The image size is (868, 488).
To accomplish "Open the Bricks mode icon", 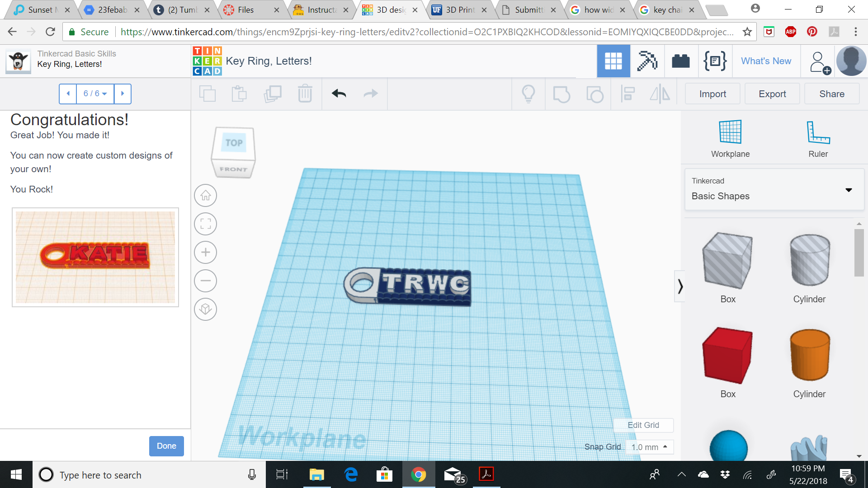I will click(x=681, y=61).
